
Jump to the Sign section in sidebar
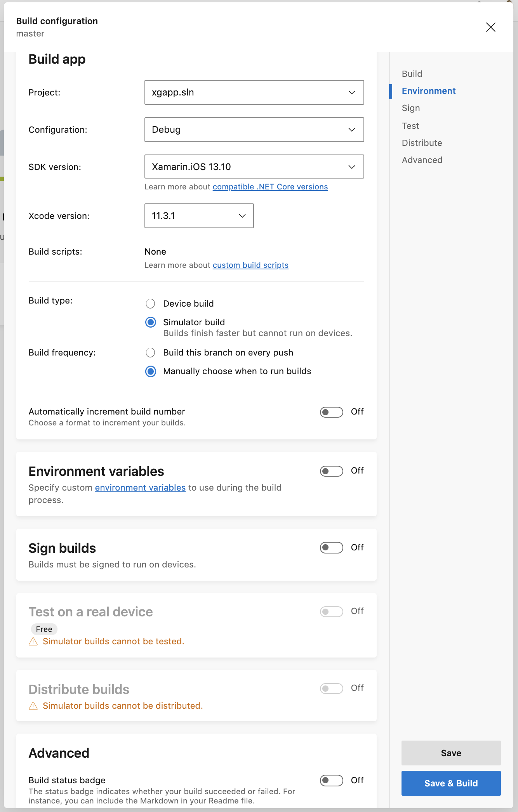(x=411, y=108)
